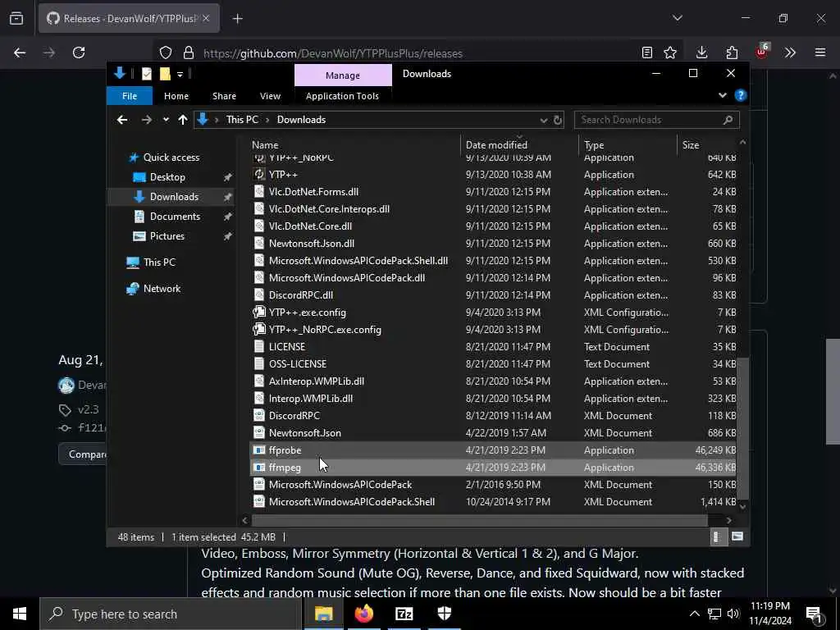Close the Releases DevanWolf tab
840x630 pixels.
click(206, 19)
